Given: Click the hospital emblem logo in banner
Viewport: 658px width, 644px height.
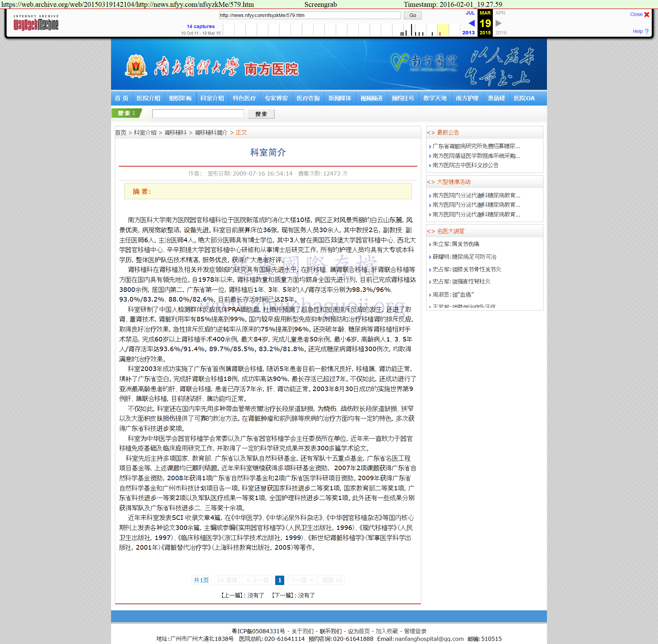Looking at the screenshot, I should point(136,66).
